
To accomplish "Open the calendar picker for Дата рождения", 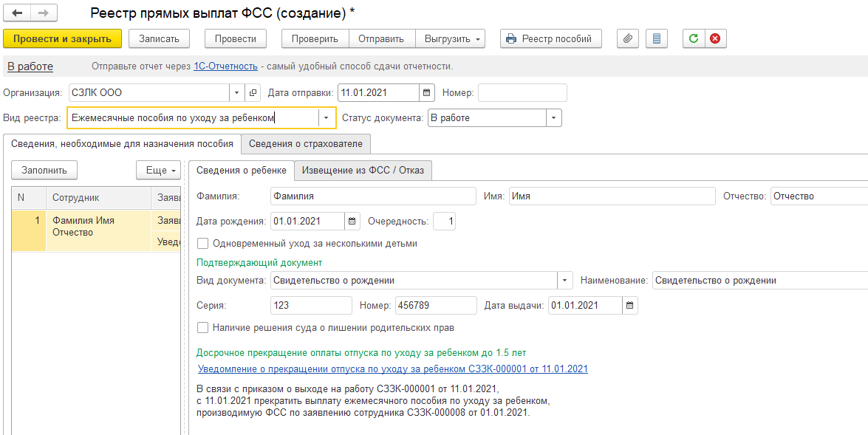I will [352, 222].
